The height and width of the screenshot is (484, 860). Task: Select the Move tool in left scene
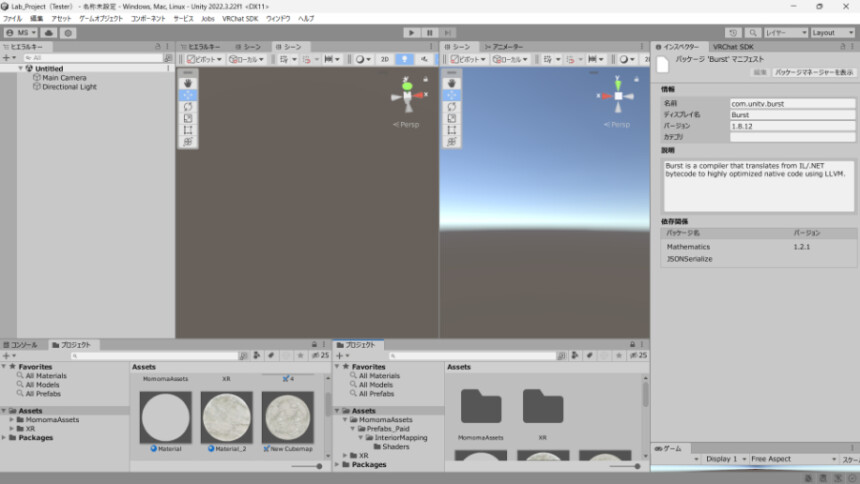188,95
